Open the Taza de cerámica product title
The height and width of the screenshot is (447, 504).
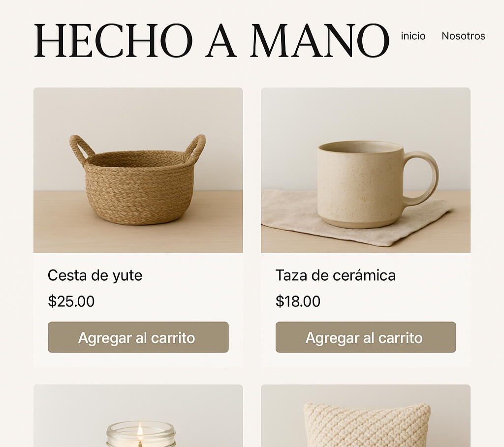click(335, 275)
